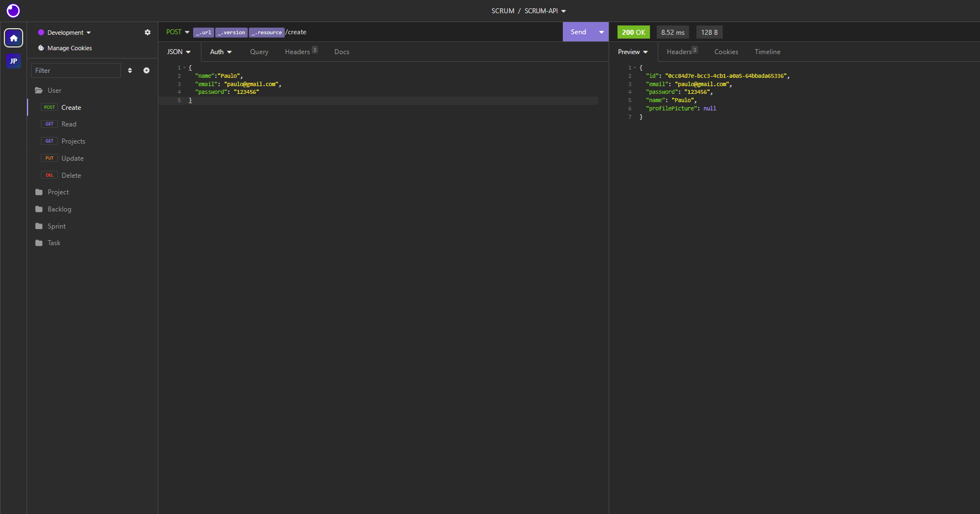Click the Manage Cookies link
980x514 pixels.
pyautogui.click(x=70, y=48)
